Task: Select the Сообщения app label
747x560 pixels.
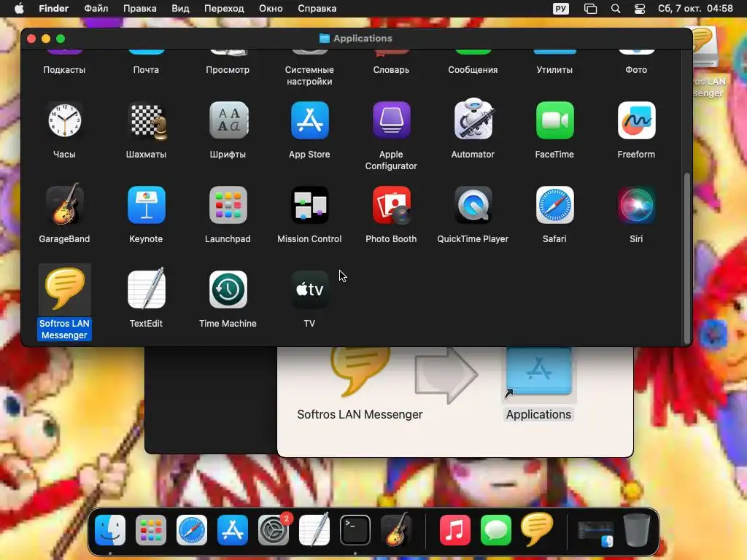Action: pyautogui.click(x=473, y=69)
